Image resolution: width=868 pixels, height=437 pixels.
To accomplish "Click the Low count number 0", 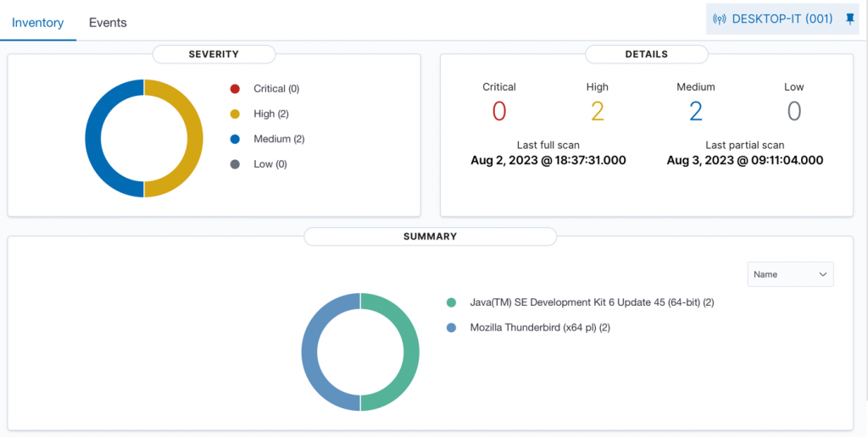I will [x=793, y=111].
